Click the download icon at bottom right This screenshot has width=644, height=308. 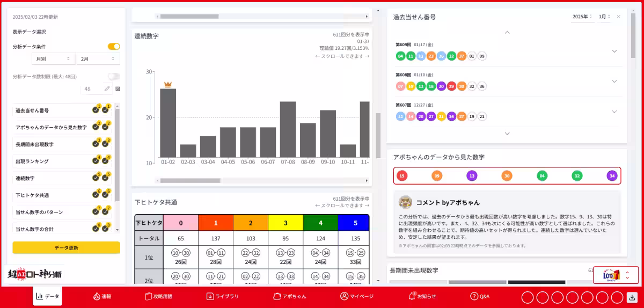point(632,297)
